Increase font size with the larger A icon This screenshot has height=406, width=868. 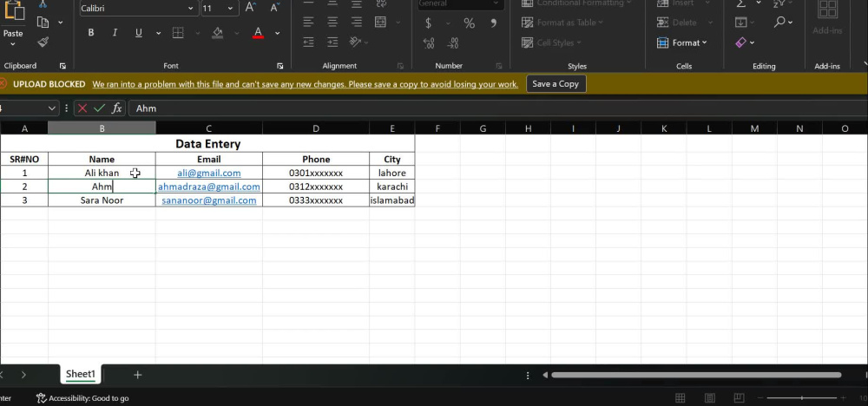(251, 7)
